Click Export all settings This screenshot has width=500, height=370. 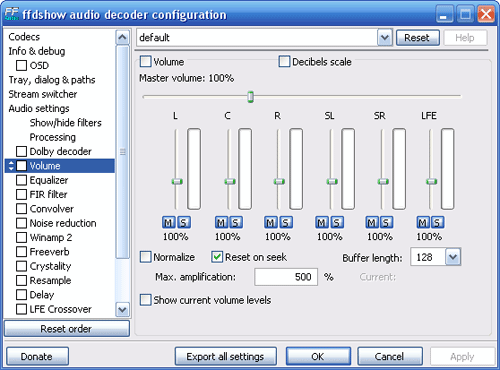[x=225, y=356]
